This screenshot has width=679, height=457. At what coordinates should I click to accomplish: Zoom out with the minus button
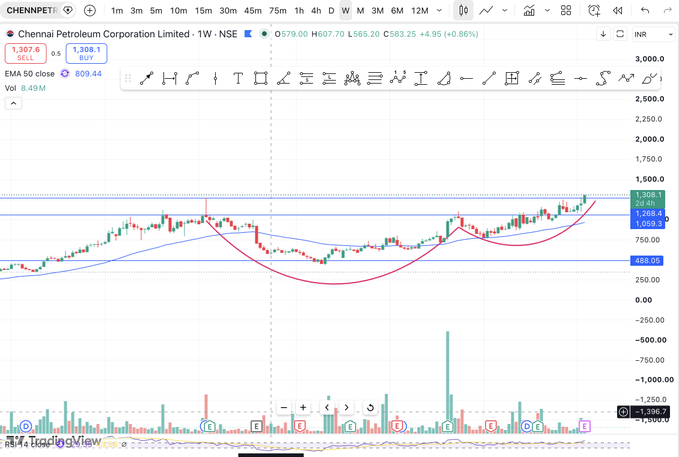[x=284, y=407]
